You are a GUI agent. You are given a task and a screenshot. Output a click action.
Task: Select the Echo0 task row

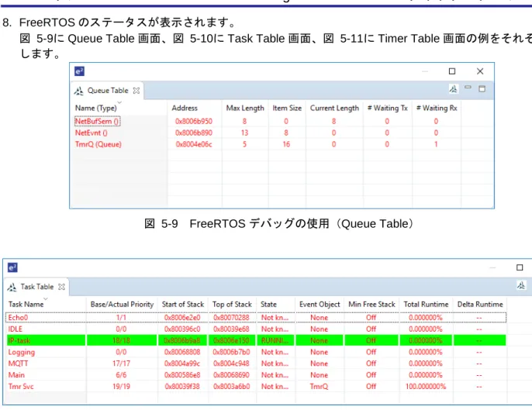pyautogui.click(x=256, y=318)
